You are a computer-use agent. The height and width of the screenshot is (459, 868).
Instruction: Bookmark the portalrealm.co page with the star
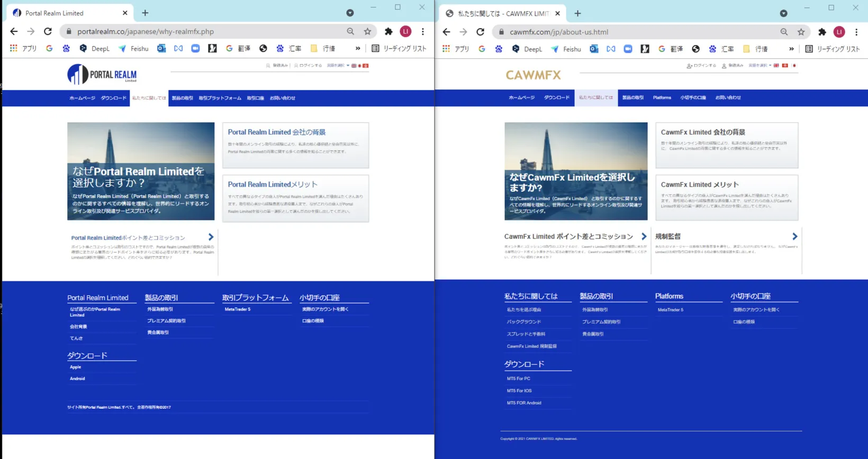point(367,32)
